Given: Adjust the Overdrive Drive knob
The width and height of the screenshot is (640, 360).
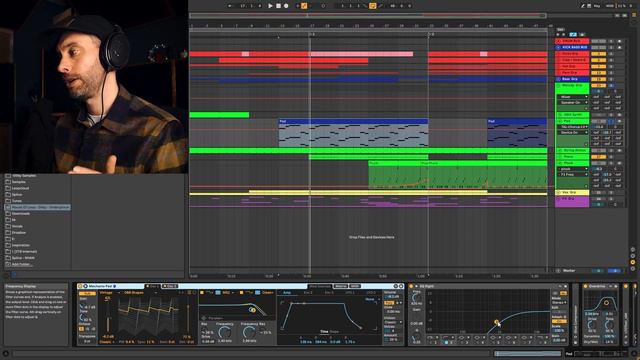Looking at the screenshot, I should [x=591, y=325].
